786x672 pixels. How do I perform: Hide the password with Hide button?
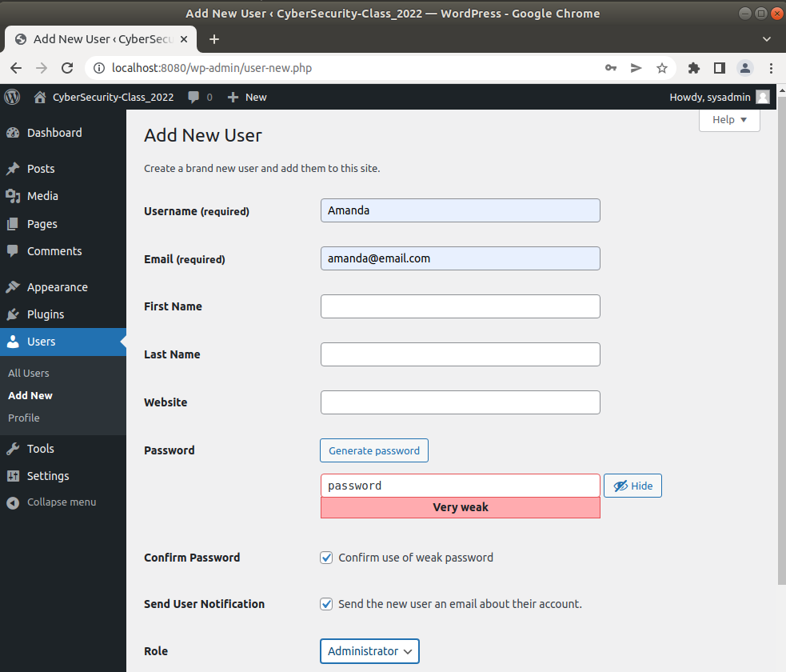[632, 486]
